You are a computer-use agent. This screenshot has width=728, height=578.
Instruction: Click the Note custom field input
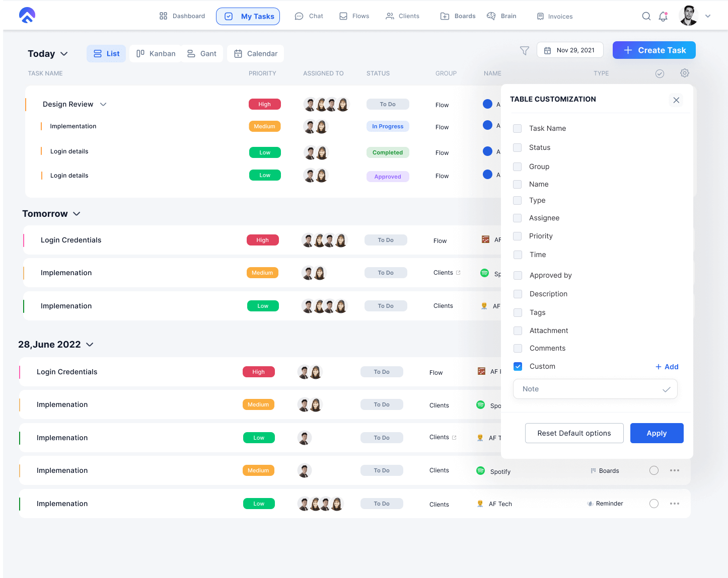(x=595, y=389)
